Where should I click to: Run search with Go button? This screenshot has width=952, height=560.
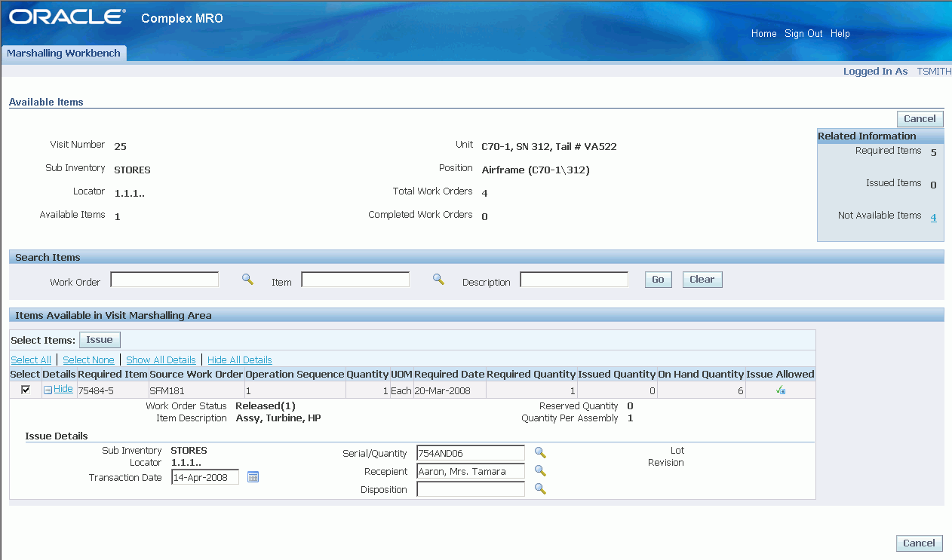[x=658, y=280]
